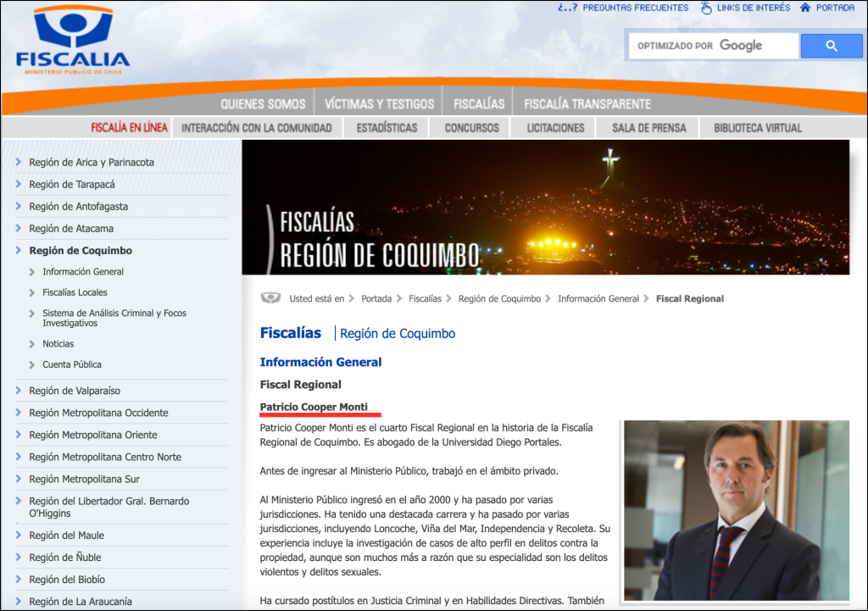Select Región de Antofagasta
Image resolution: width=868 pixels, height=611 pixels.
point(78,207)
